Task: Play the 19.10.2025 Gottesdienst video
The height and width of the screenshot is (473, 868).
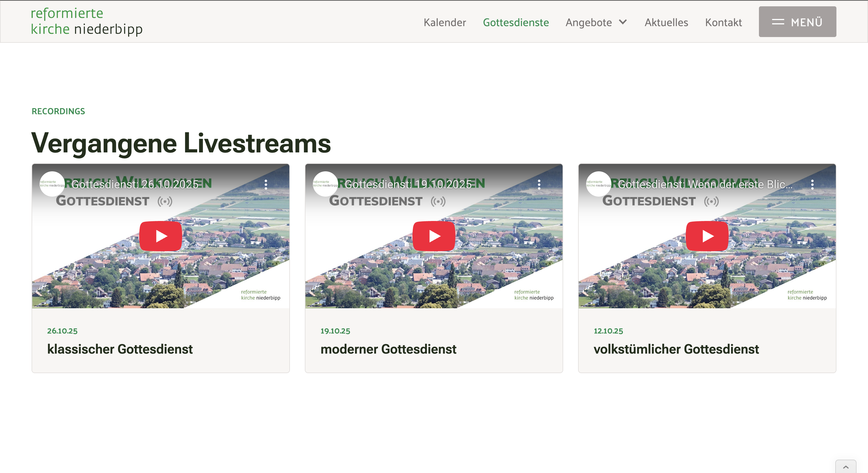Action: coord(434,236)
